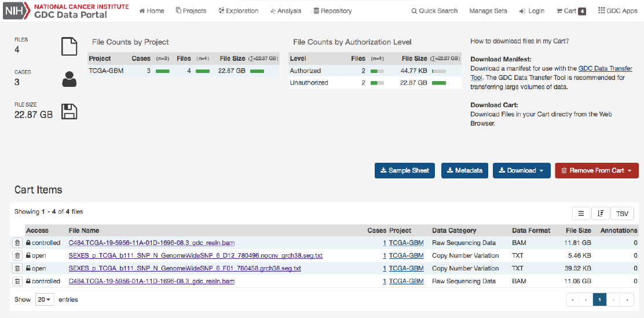
Task: Open GDC Apps grid menu
Action: pyautogui.click(x=617, y=11)
